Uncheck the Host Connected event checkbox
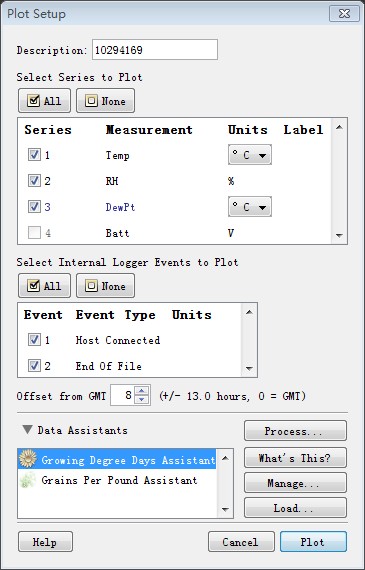 (34, 340)
